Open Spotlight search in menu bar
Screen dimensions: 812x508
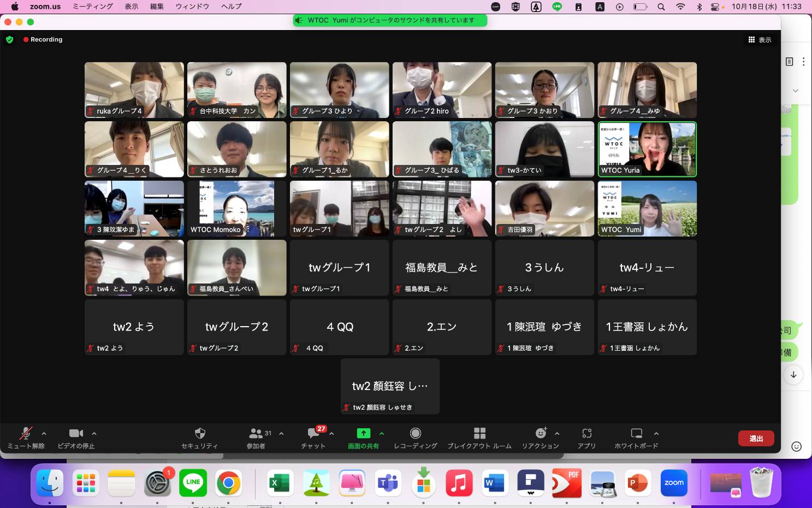661,7
